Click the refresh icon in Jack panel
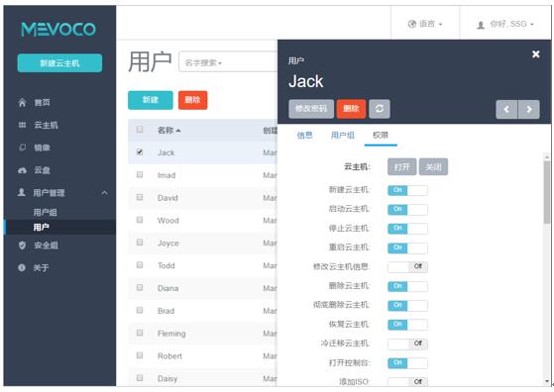 pos(380,109)
